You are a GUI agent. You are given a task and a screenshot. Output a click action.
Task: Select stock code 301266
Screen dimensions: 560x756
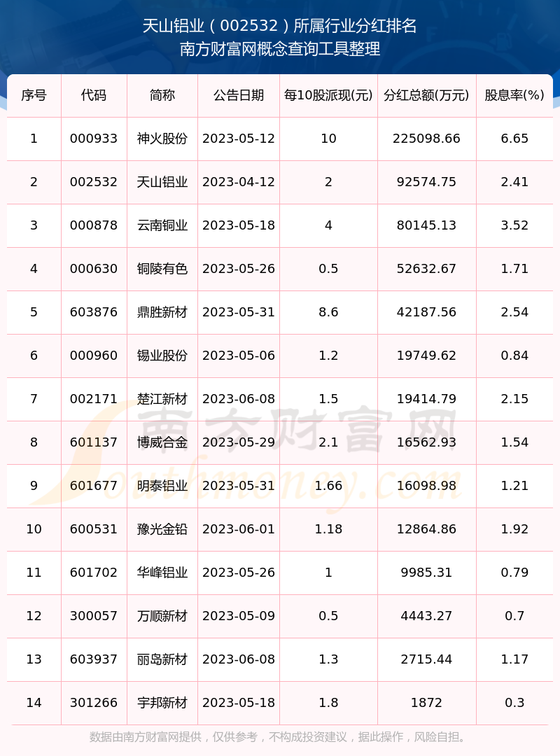(x=94, y=703)
